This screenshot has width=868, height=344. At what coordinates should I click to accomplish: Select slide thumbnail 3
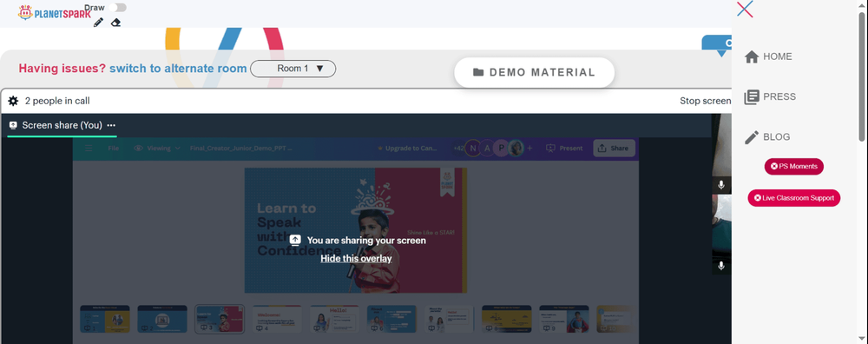pos(220,319)
